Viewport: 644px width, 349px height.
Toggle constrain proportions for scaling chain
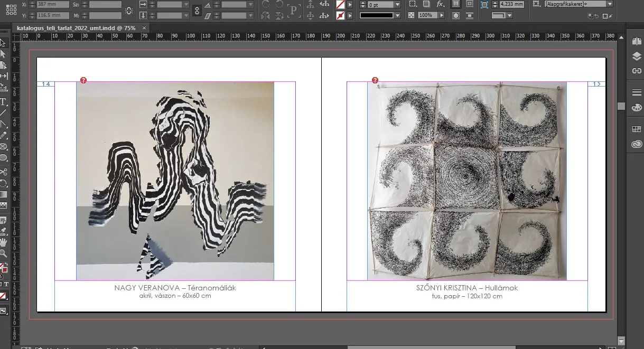[x=197, y=10]
